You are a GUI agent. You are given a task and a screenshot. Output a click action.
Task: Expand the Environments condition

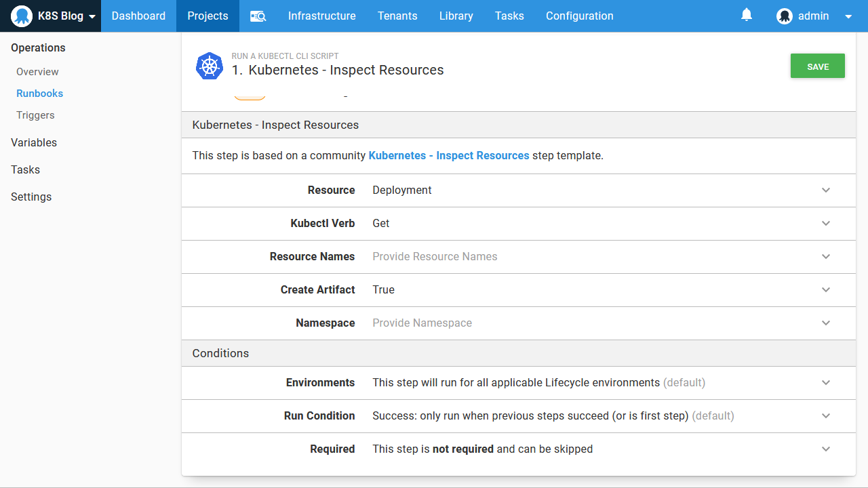(x=826, y=383)
